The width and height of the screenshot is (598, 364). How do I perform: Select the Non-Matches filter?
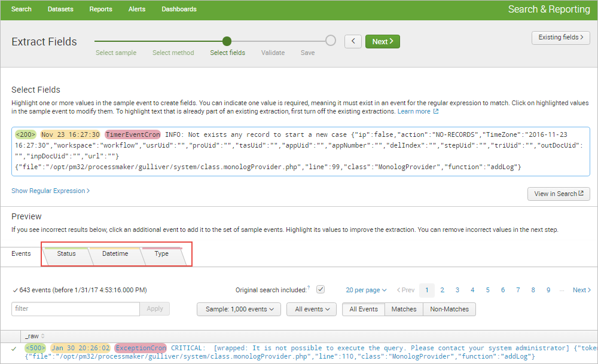[x=450, y=309]
